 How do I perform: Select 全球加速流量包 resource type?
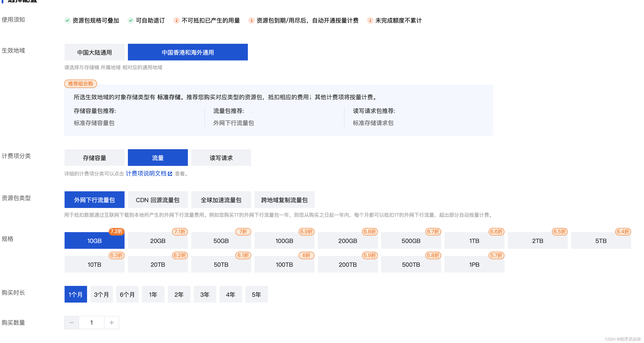[221, 200]
